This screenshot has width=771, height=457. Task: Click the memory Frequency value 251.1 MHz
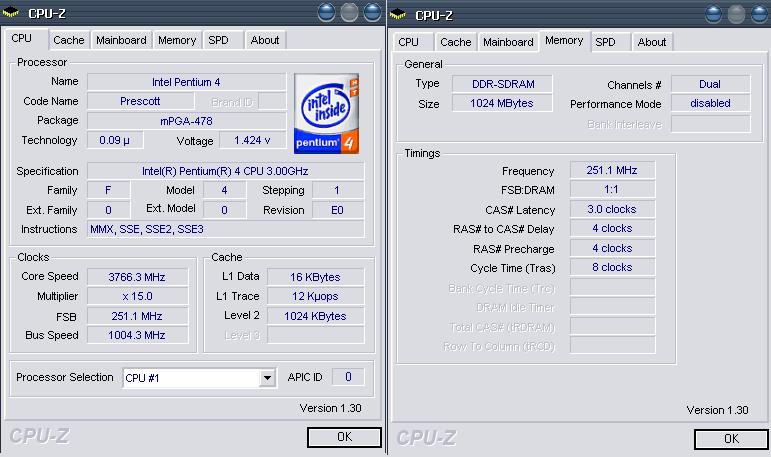click(x=612, y=170)
